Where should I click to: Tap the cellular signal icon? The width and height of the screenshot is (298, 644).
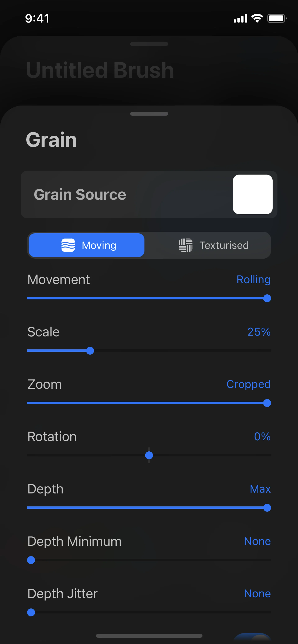pos(240,18)
